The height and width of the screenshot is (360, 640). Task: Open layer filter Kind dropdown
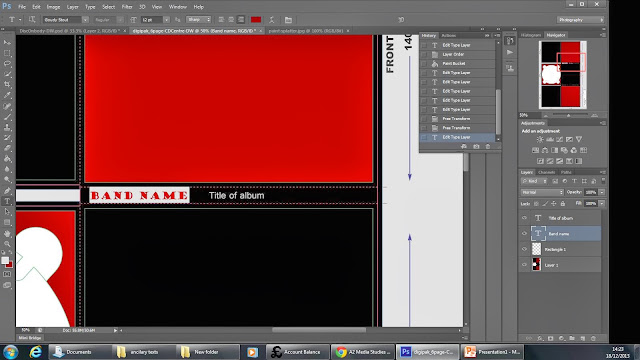click(535, 181)
